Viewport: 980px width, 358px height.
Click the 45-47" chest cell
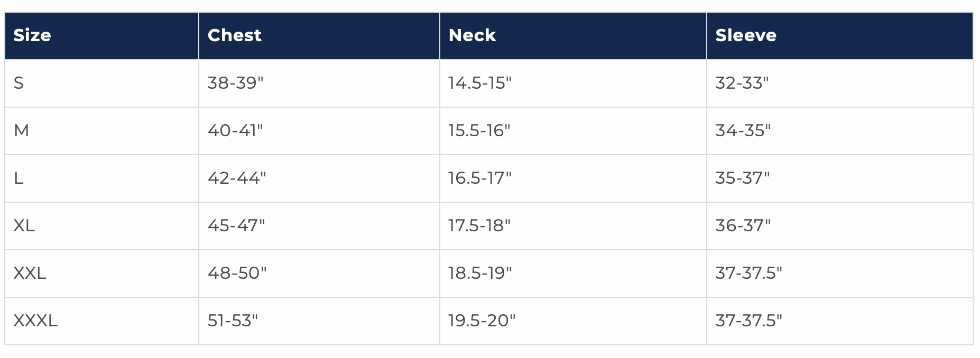click(236, 225)
